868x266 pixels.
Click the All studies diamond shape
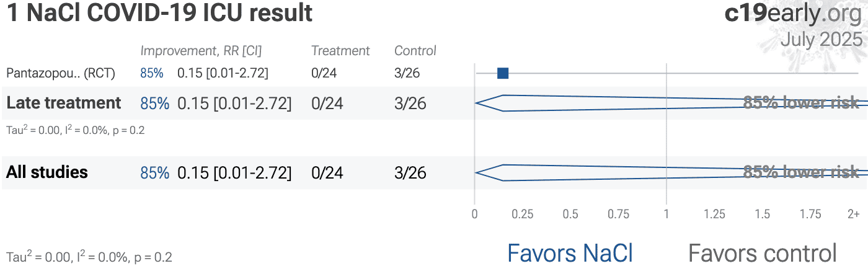[x=671, y=172]
